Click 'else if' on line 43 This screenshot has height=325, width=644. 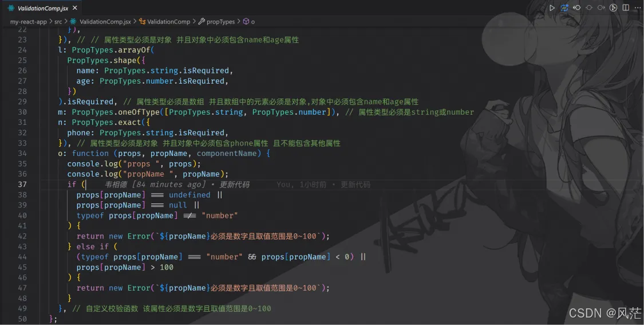(x=92, y=246)
